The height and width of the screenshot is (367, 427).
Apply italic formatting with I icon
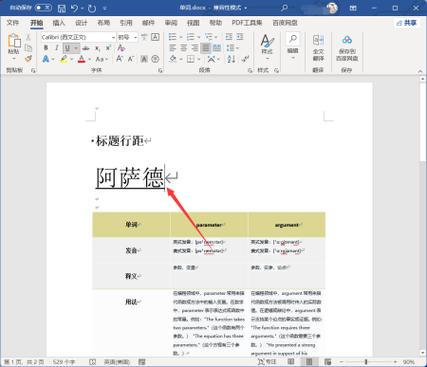[57, 48]
